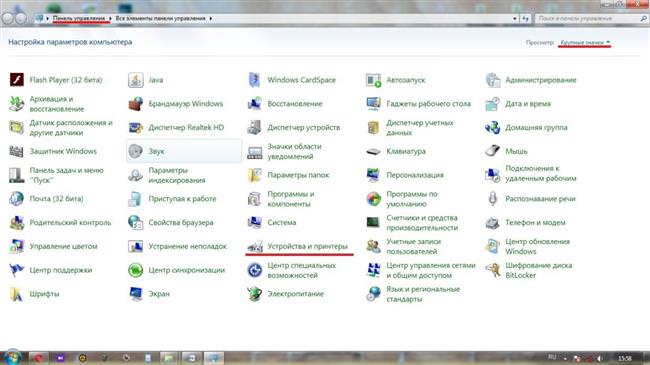650x365 pixels.
Task: Open address bar history dropdown arrow
Action: point(514,19)
